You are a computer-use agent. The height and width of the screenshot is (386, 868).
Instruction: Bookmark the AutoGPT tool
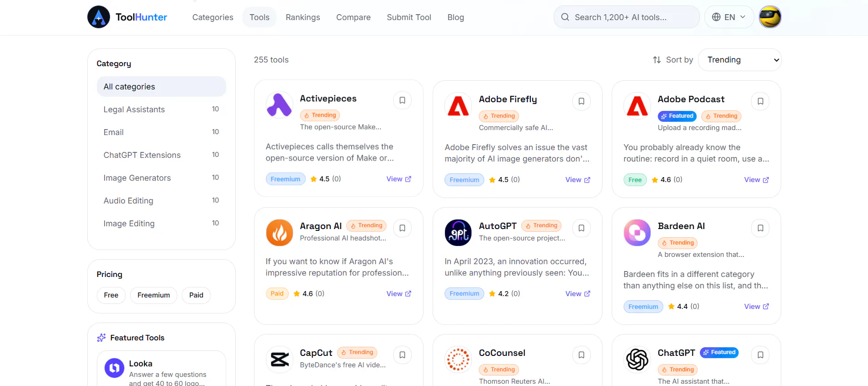point(582,228)
